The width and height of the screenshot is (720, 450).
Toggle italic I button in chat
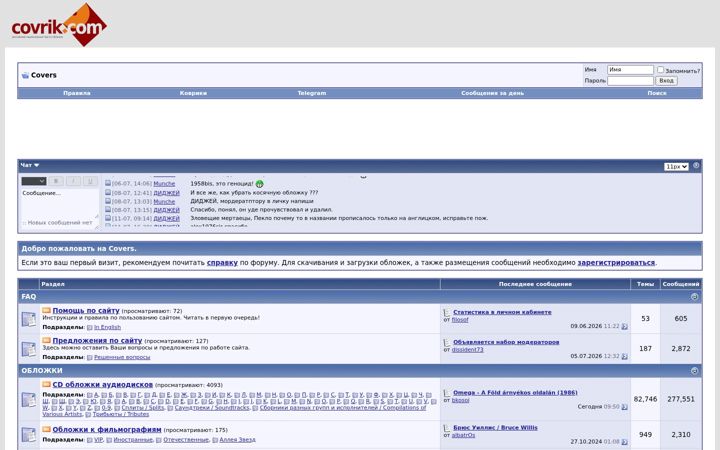click(73, 181)
